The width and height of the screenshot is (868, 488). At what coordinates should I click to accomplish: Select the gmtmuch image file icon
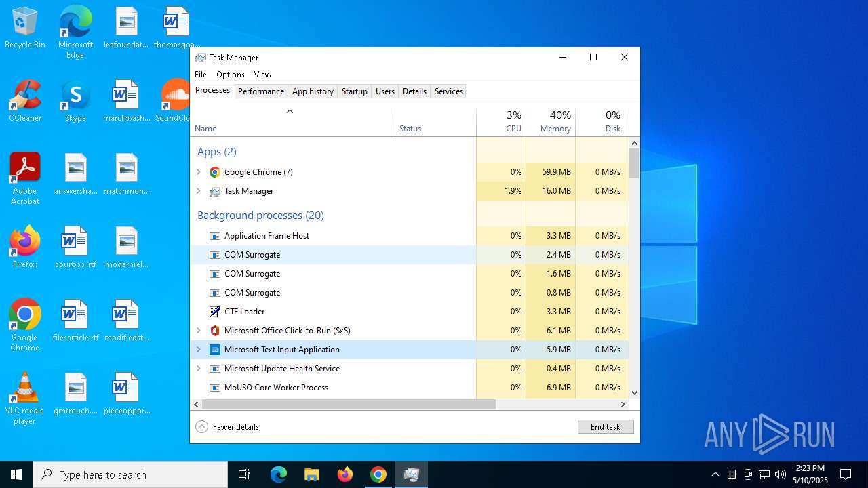(75, 394)
